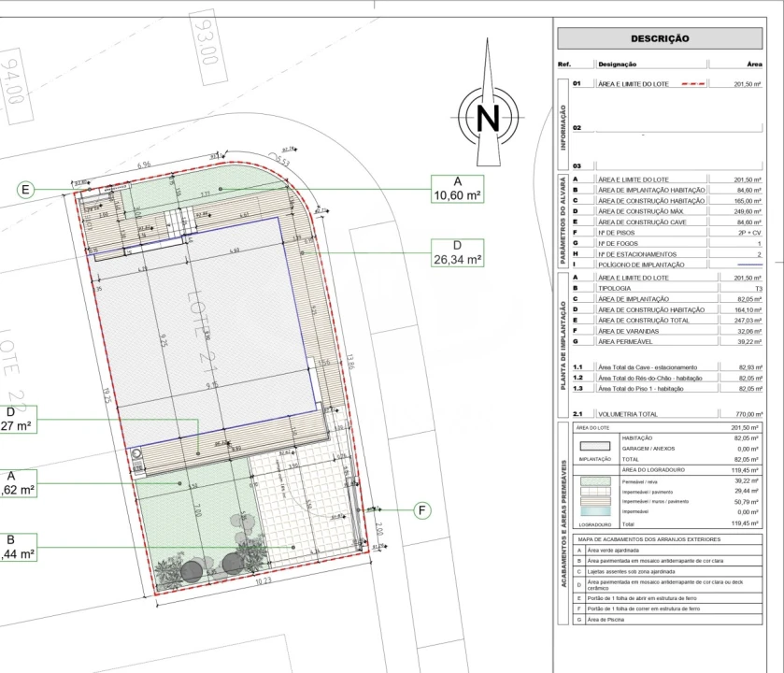This screenshot has height=673, width=784.
Task: Select the Área verde ajardinada legend row
Action: click(x=669, y=550)
